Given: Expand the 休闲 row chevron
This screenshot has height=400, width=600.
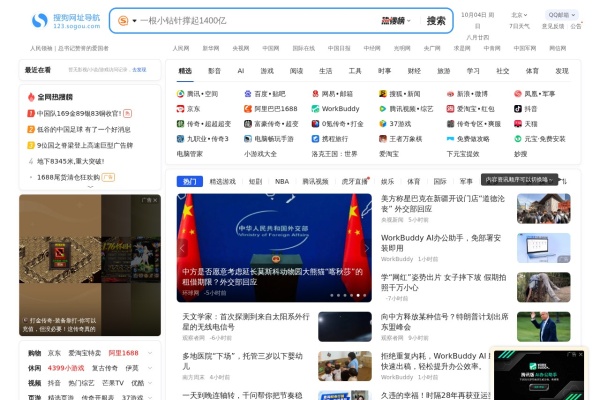Looking at the screenshot, I should [150, 368].
